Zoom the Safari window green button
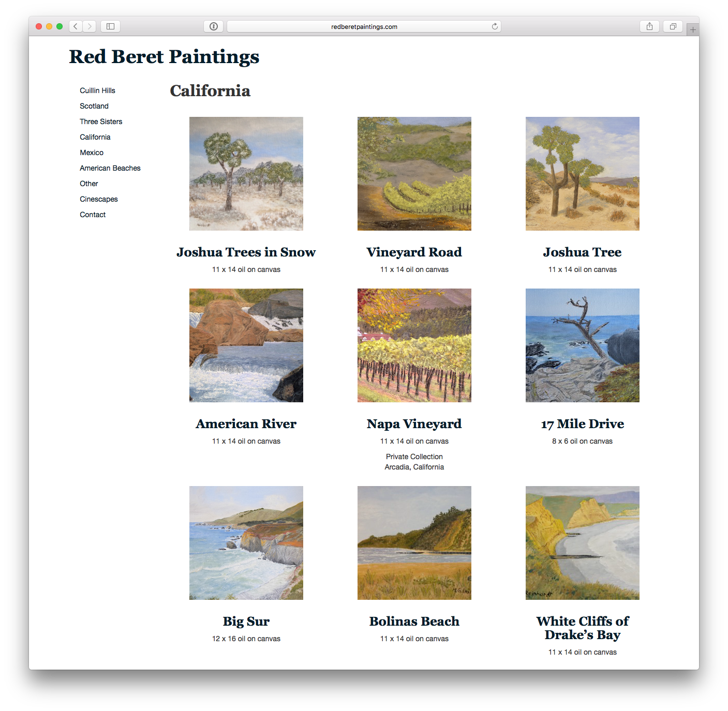728x711 pixels. point(60,26)
